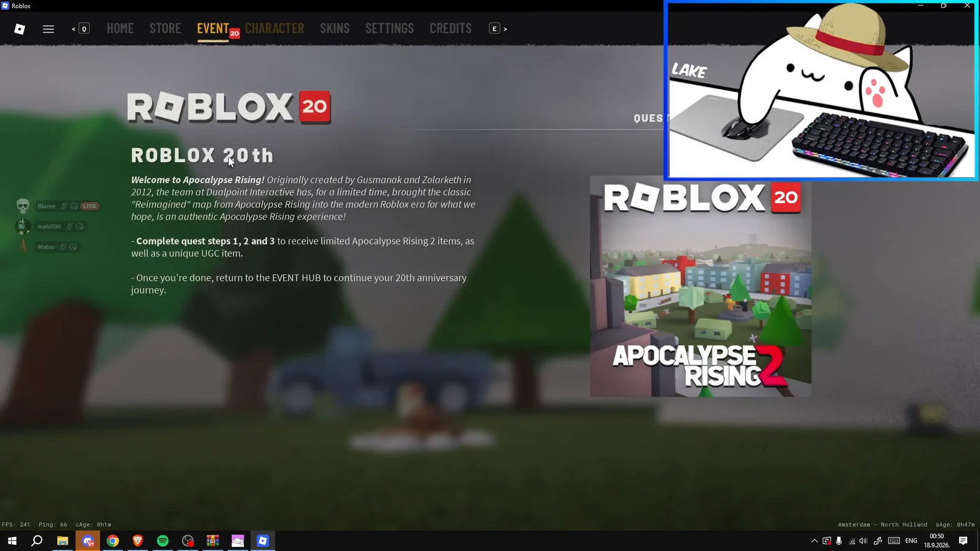Click player name Matoo
This screenshot has height=551, width=980.
(x=47, y=247)
